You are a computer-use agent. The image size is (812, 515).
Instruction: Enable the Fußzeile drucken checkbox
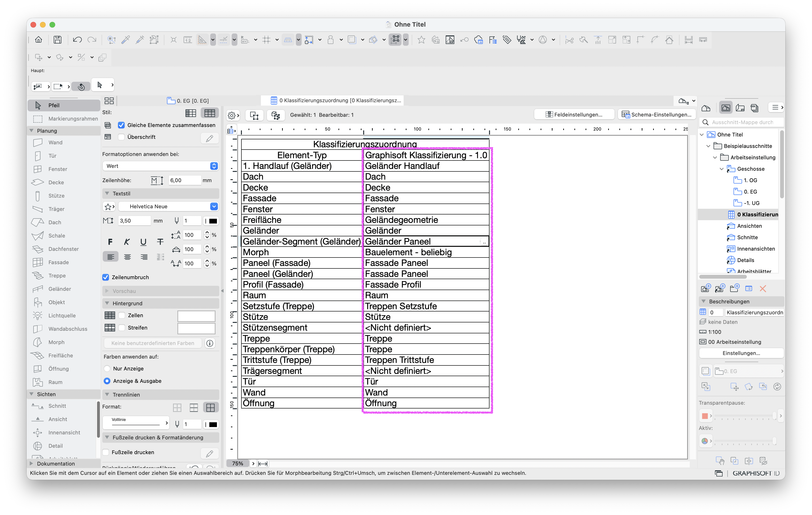(x=106, y=452)
